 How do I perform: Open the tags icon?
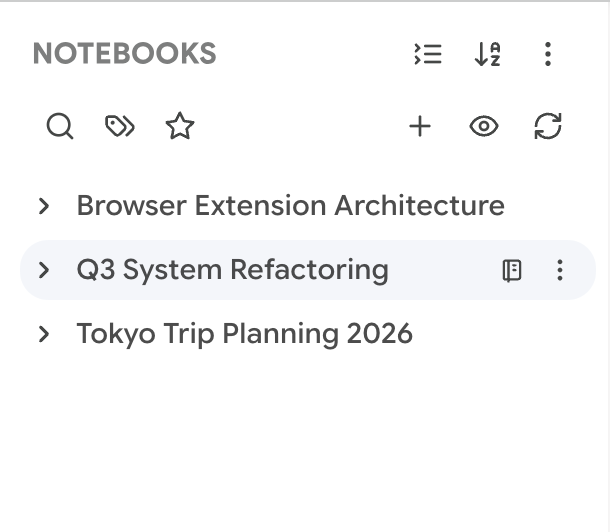(120, 126)
